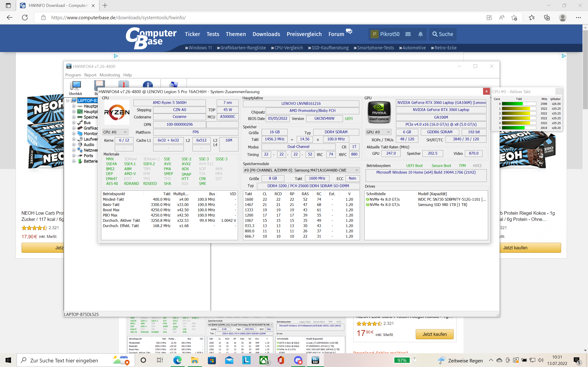Expand the Bus tree node
588x367 pixels.
pos(74,122)
